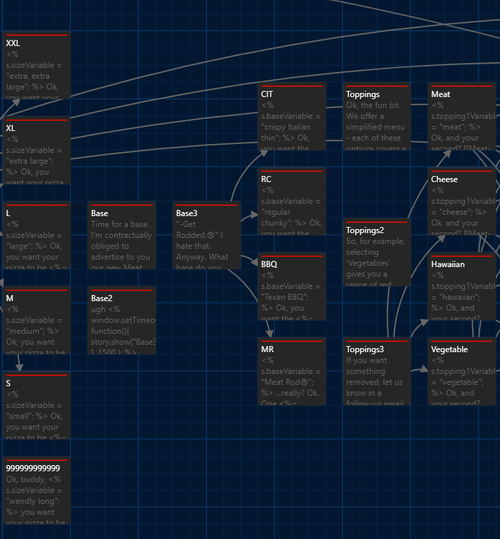Select the XL passage card
The image size is (500, 539).
click(37, 150)
